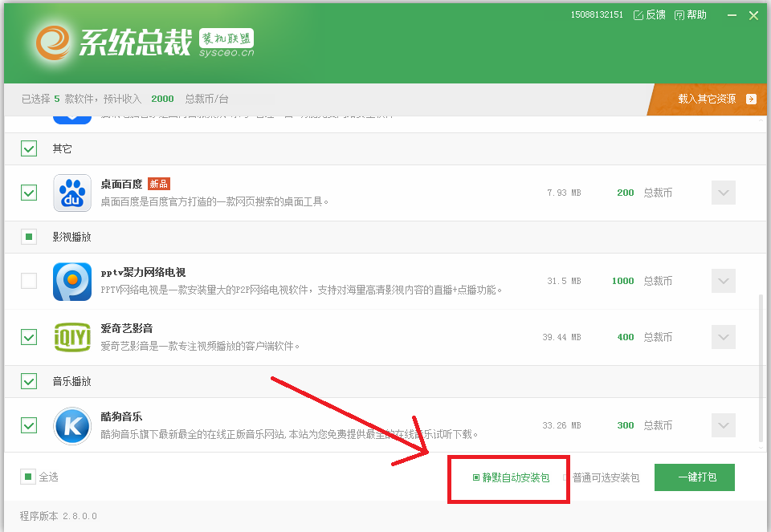Toggle the 全选 select-all checkbox
The image size is (771, 532).
coord(28,477)
